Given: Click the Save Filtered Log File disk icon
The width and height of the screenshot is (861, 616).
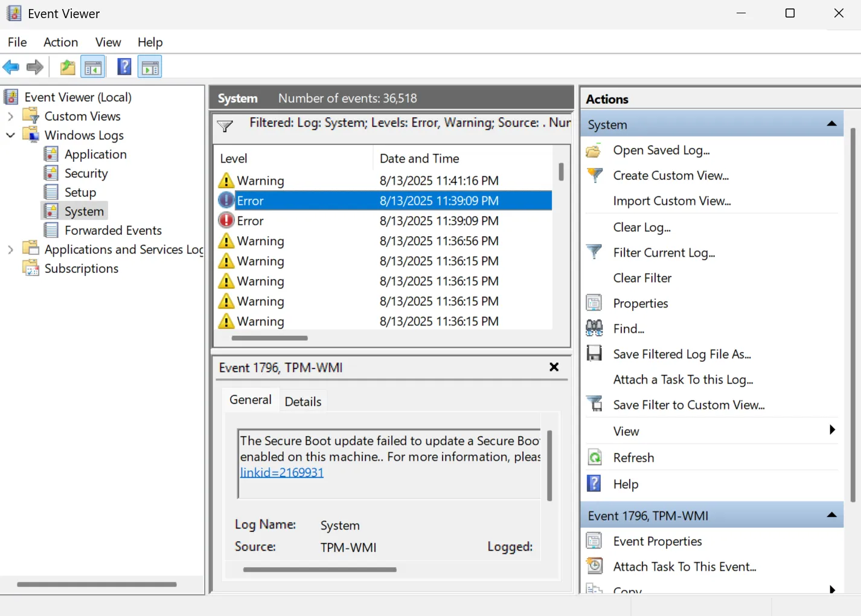Looking at the screenshot, I should [x=595, y=353].
